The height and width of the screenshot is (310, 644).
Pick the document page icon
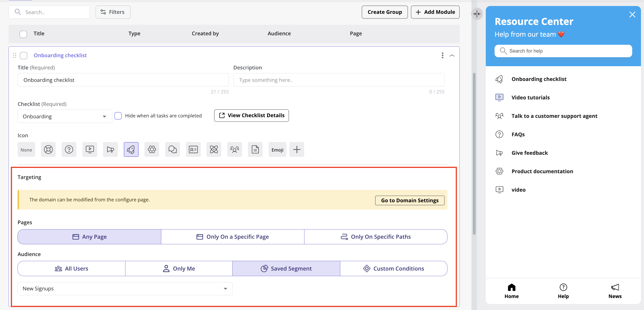255,149
